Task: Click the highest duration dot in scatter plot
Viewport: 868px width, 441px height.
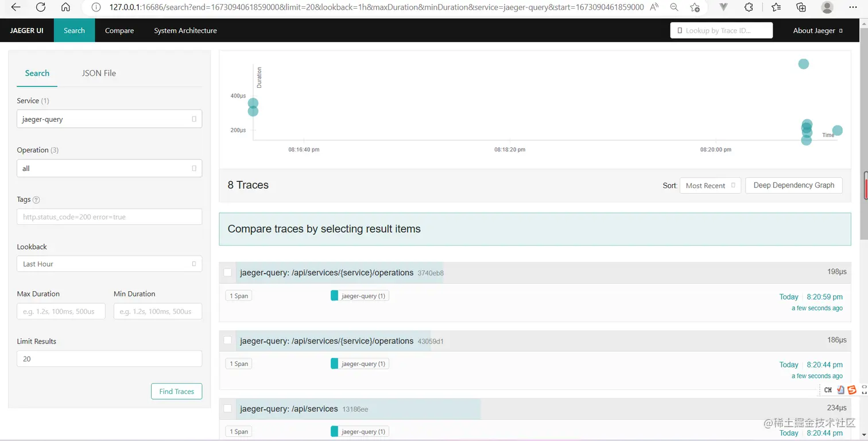Action: [804, 64]
